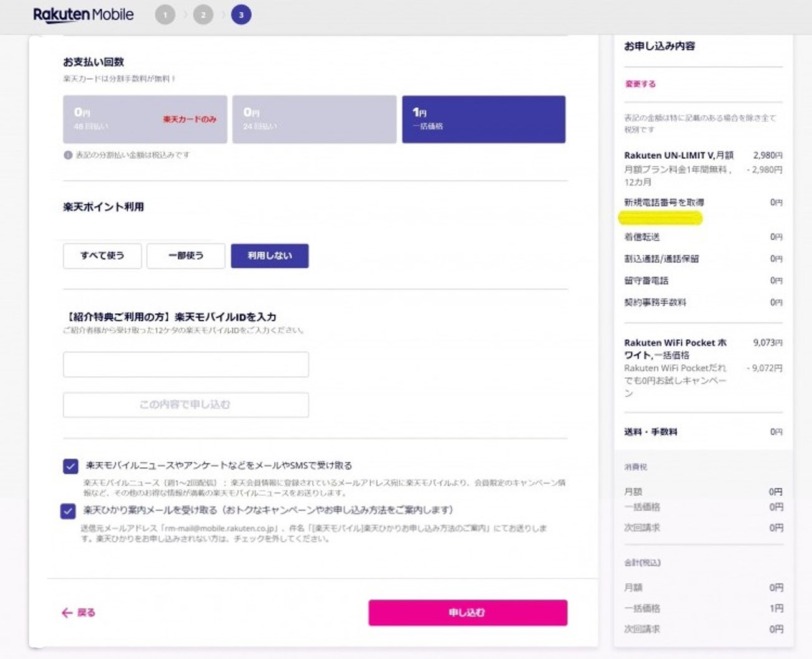
Task: Focus the 楽天モバイルID referral input field
Action: point(186,364)
